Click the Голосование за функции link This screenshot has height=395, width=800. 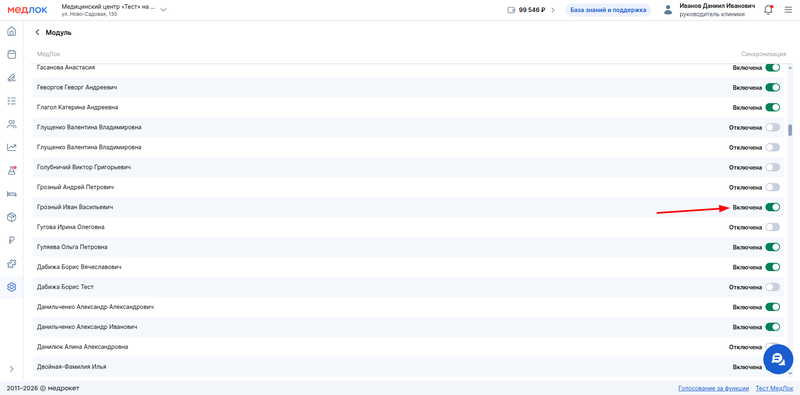[x=713, y=388]
